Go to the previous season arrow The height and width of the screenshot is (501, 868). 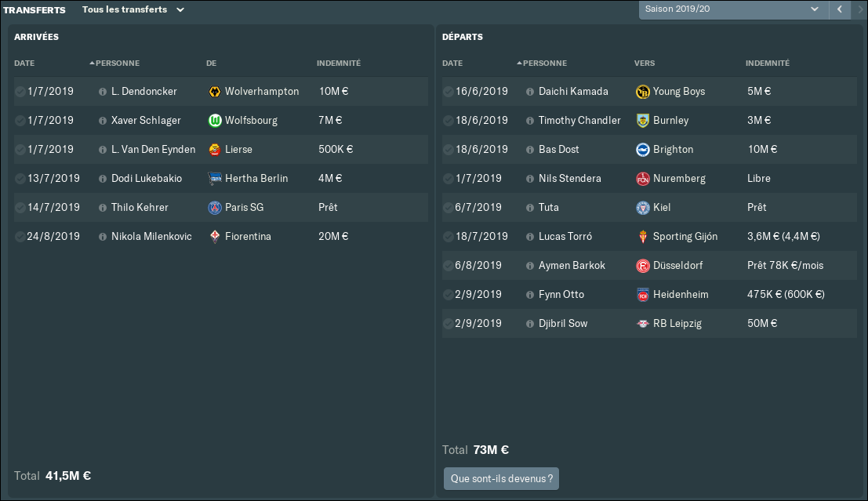[x=840, y=9]
